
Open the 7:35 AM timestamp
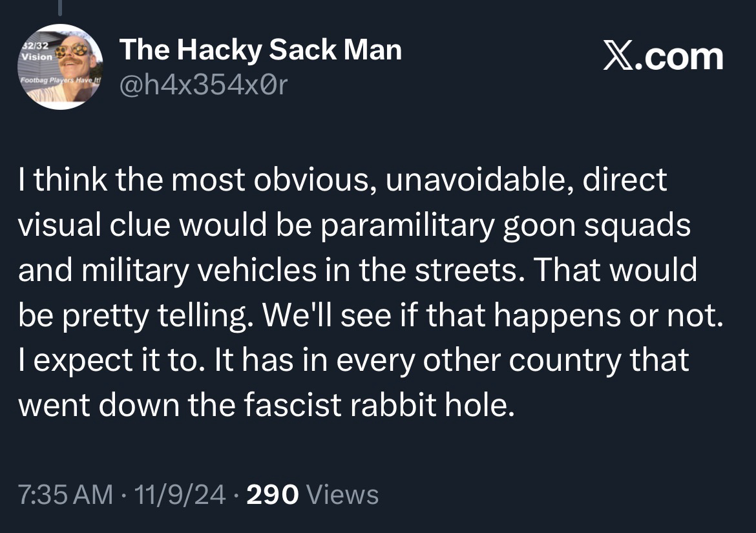(x=63, y=494)
